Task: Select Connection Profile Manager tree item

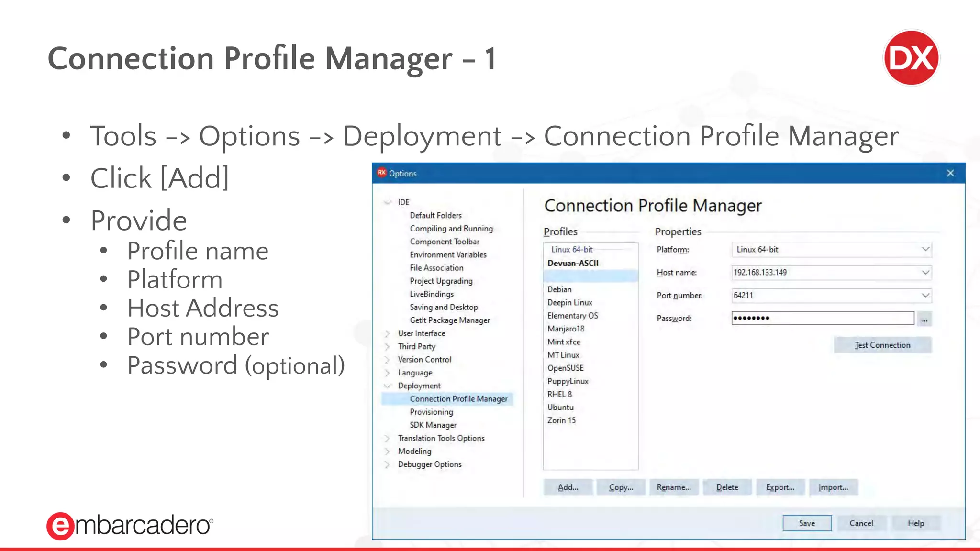Action: (x=458, y=399)
